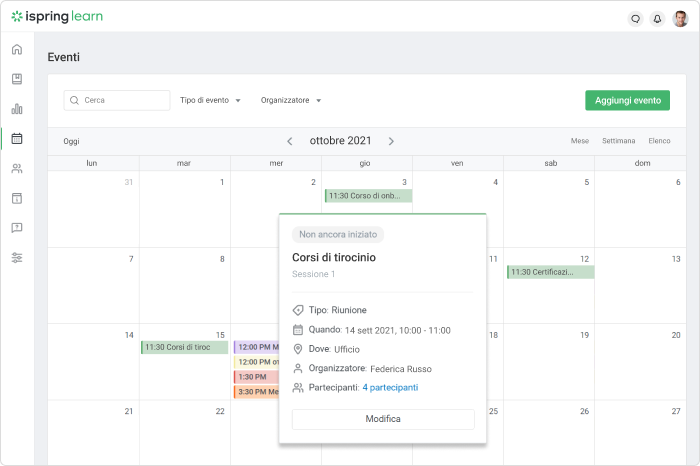The height and width of the screenshot is (466, 700).
Task: Switch to the Settimana view
Action: point(618,141)
